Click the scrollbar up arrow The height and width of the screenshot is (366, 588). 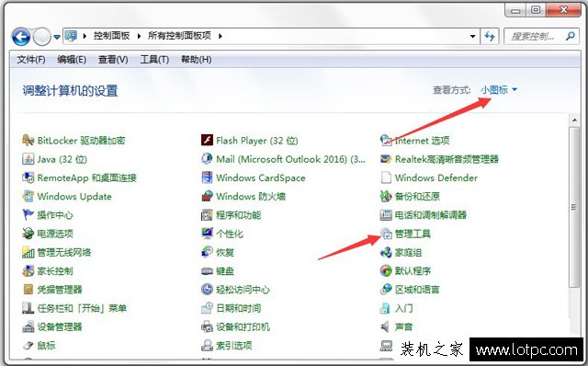(x=574, y=120)
